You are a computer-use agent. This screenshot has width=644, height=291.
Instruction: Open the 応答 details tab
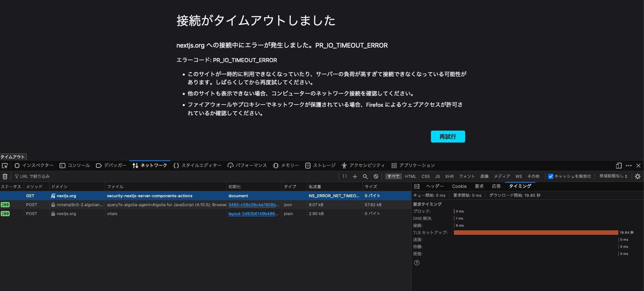496,186
